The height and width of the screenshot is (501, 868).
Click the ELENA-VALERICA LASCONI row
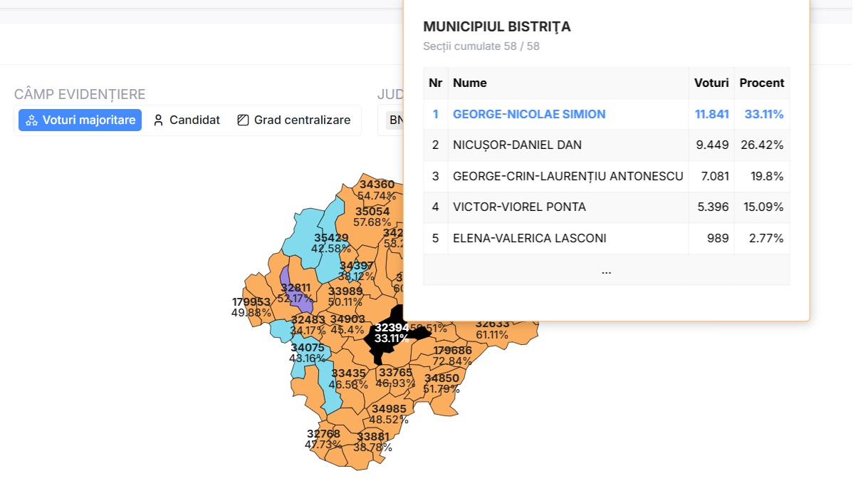(529, 239)
